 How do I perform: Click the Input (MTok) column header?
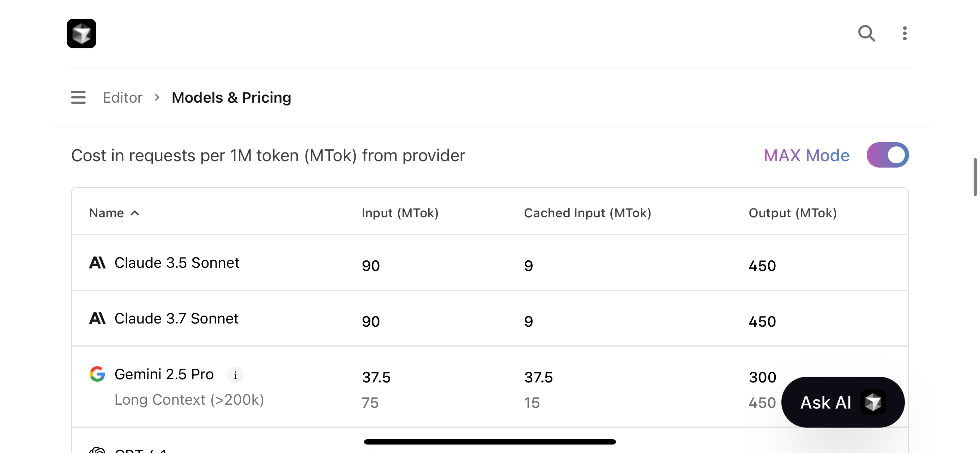click(x=400, y=213)
